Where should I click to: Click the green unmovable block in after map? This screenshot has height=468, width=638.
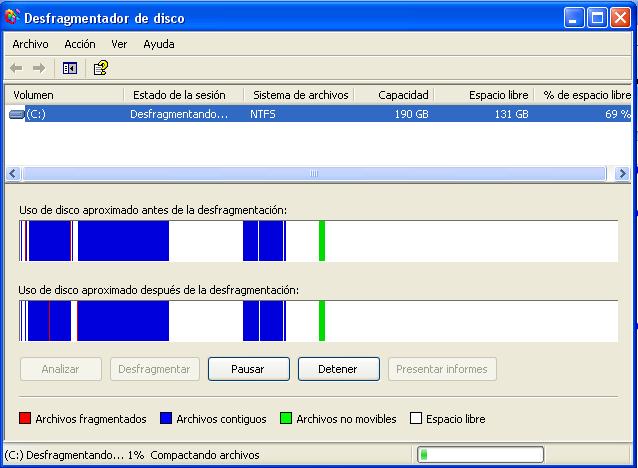[x=322, y=321]
